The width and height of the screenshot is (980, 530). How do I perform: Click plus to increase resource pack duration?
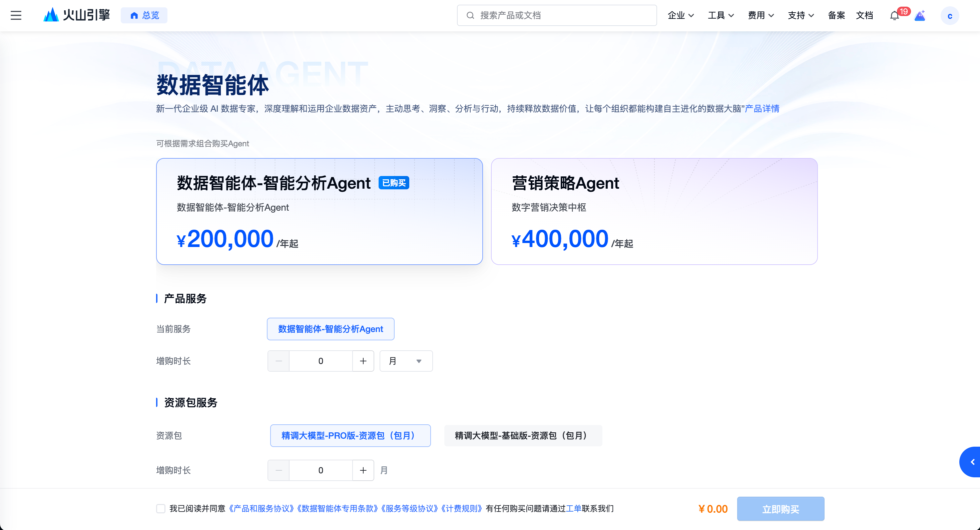(363, 470)
